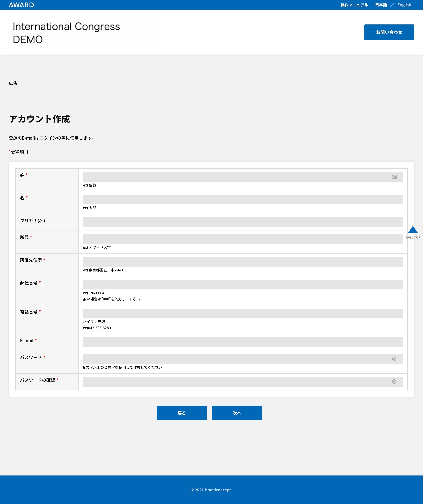Focus the 電話番号 input field
The image size is (423, 504).
(243, 313)
